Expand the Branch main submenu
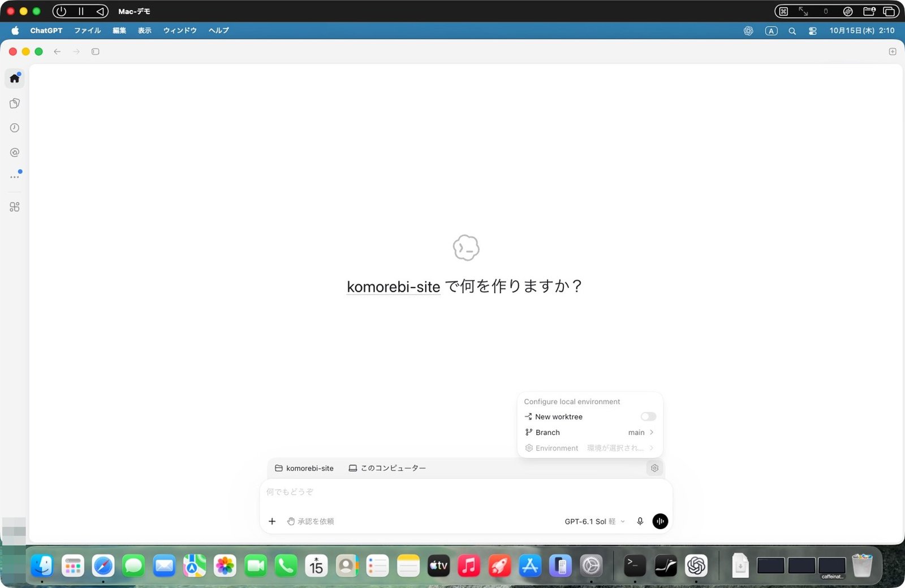 click(589, 433)
